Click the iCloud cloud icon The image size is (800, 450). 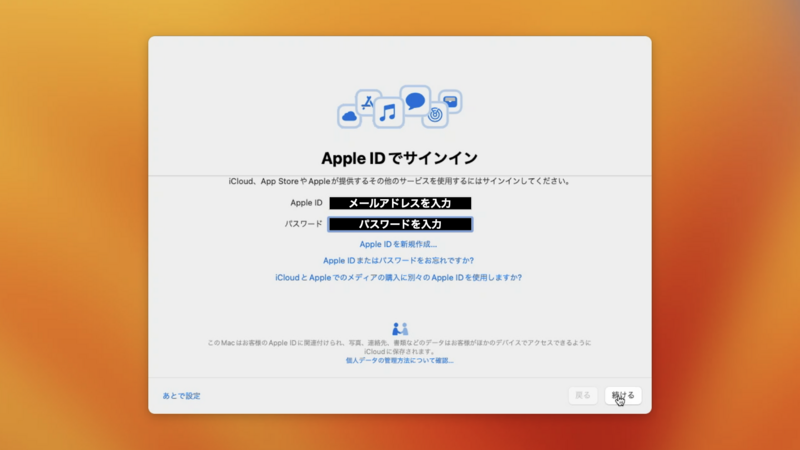tap(349, 116)
